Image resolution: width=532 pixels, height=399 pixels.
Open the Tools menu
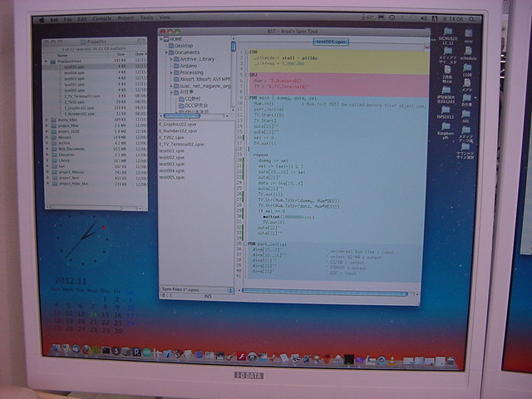point(145,17)
